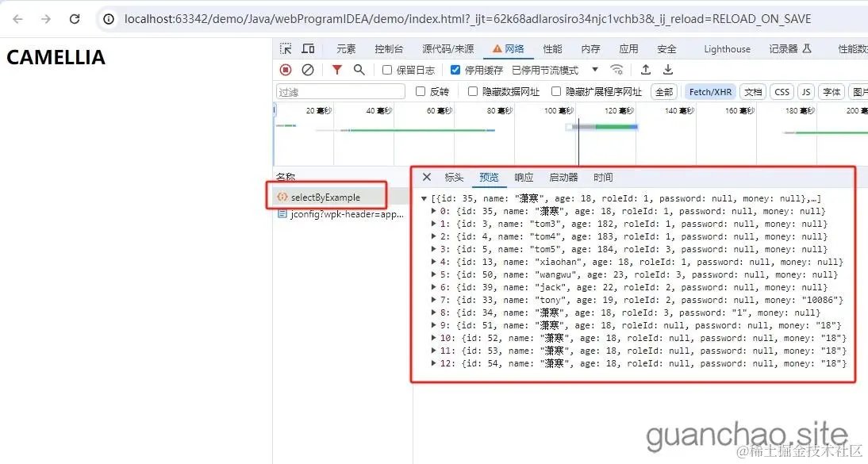Export HAR file download icon
The width and height of the screenshot is (868, 464).
(x=668, y=70)
